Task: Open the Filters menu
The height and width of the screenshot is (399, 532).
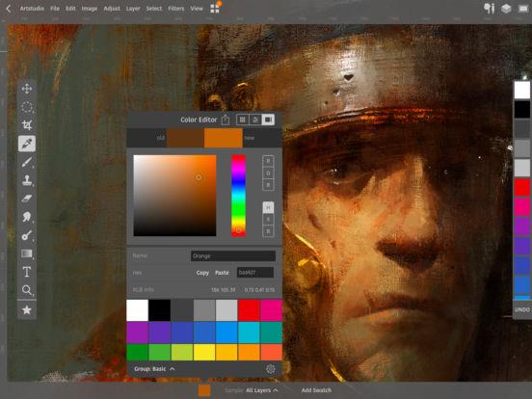Action: (x=176, y=9)
